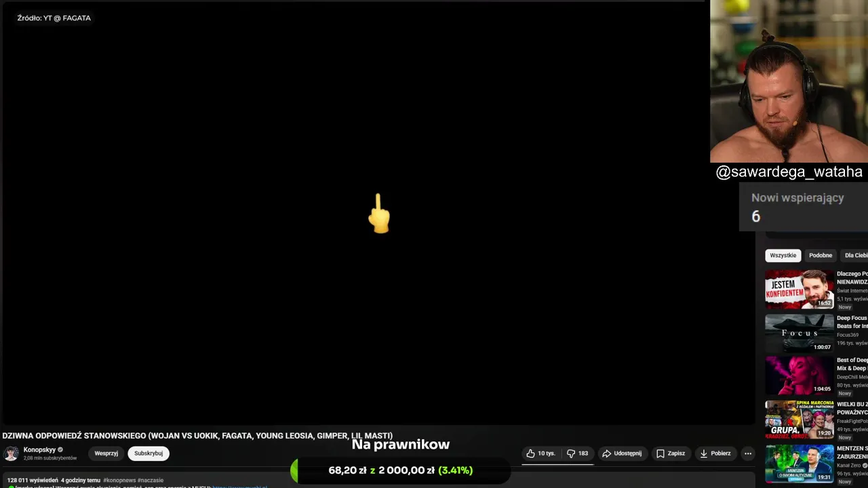The height and width of the screenshot is (488, 868).
Task: Click the Na prawnikow donation goal bar
Action: pyautogui.click(x=400, y=470)
